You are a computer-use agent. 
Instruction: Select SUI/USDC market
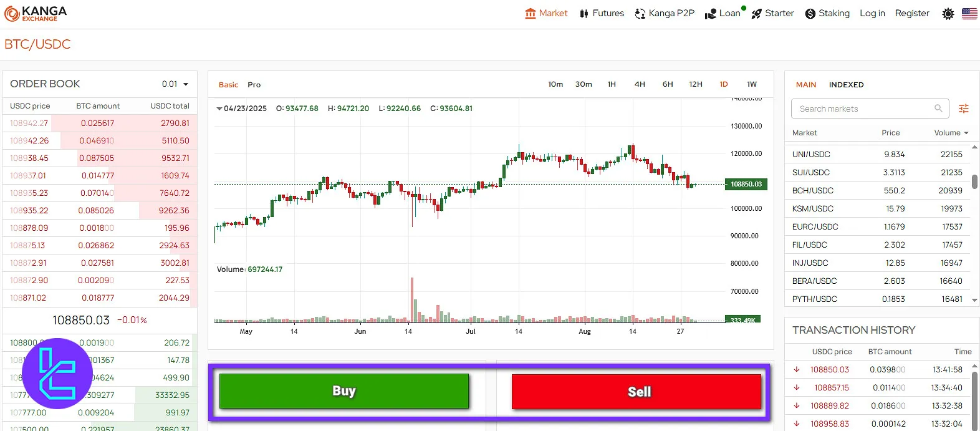[x=877, y=172]
